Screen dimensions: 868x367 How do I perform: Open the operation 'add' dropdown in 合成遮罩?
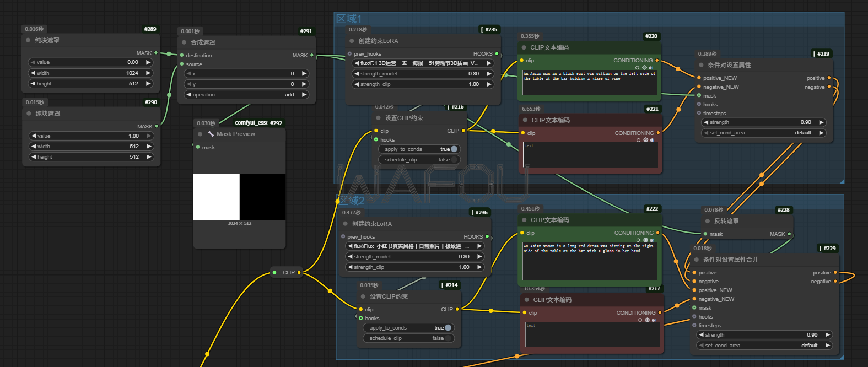(x=246, y=95)
